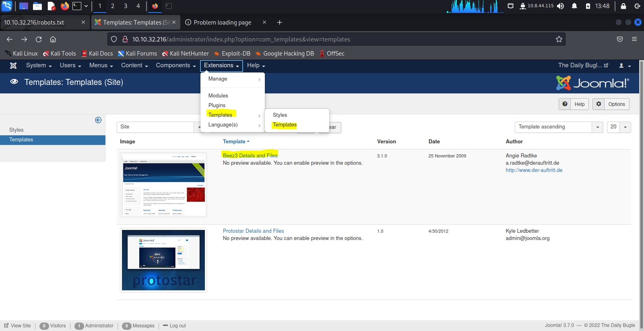Go forward with the browser forward arrow
This screenshot has width=644, height=331.
(x=24, y=39)
